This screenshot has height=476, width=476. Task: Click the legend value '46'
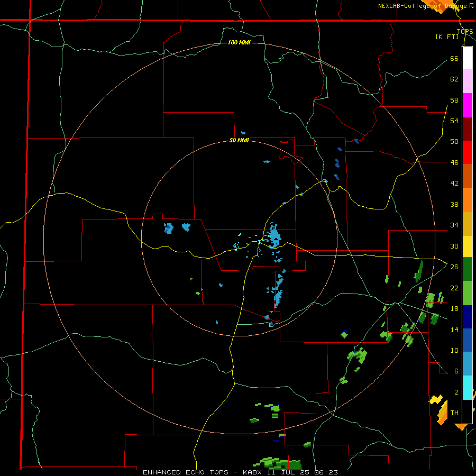pyautogui.click(x=454, y=162)
